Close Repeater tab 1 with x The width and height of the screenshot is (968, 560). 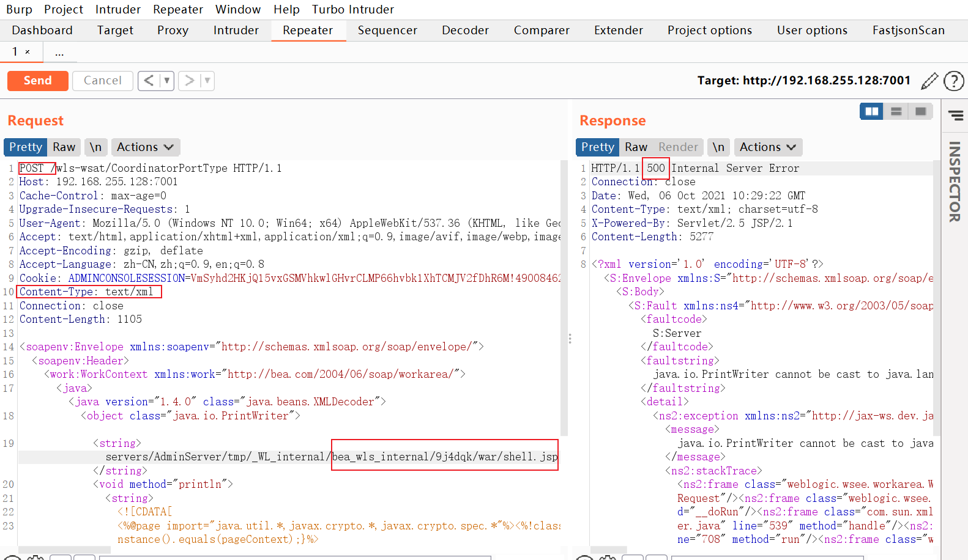28,52
